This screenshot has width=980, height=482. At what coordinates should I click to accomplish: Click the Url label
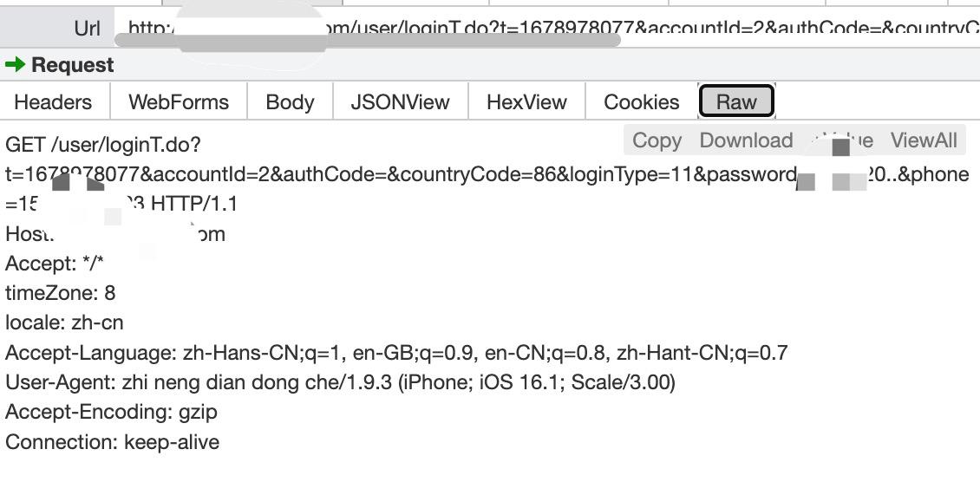pos(87,28)
